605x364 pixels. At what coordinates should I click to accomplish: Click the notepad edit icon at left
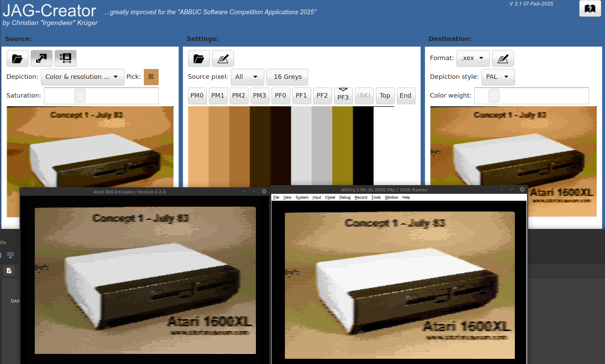click(x=9, y=271)
